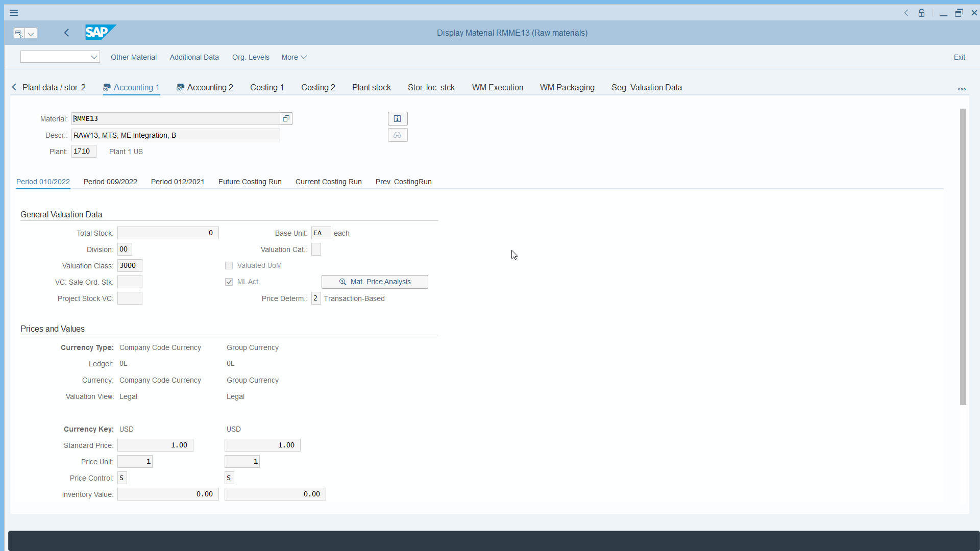Click the Exit button

[959, 57]
